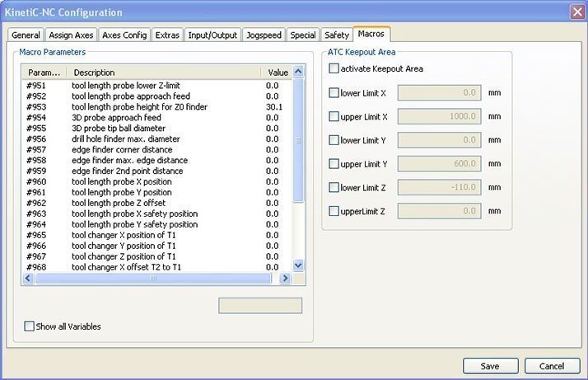
Task: Click the Param column header
Action: [44, 73]
